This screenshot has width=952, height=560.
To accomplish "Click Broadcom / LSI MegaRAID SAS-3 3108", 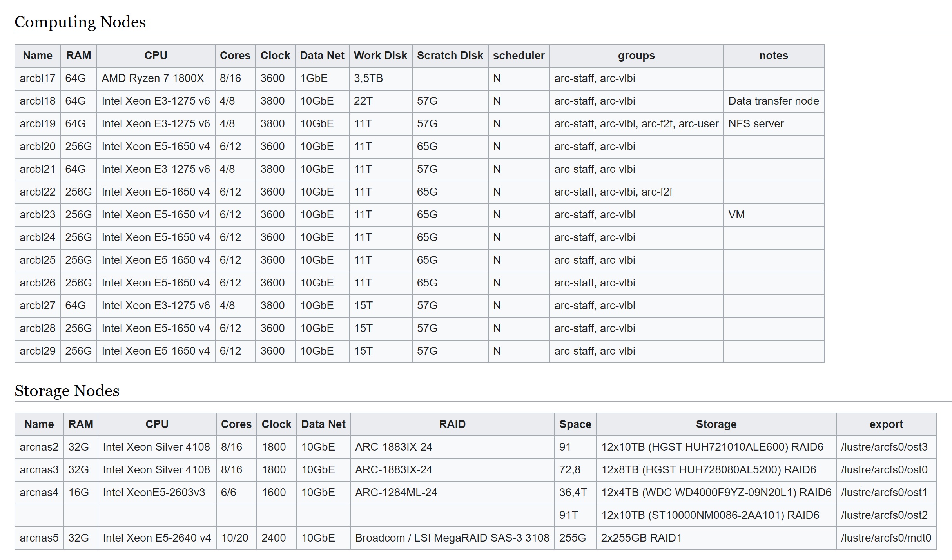I will point(452,538).
